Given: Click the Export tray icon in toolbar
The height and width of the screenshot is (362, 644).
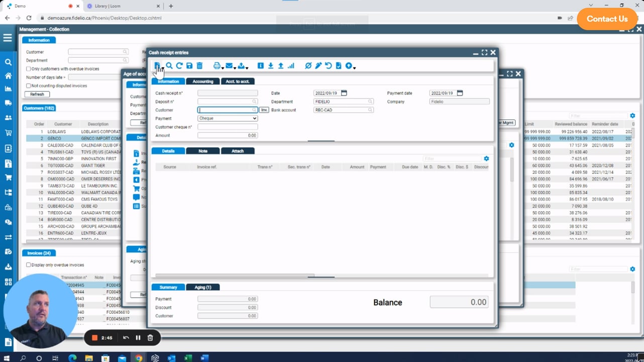Looking at the screenshot, I should coord(241,66).
